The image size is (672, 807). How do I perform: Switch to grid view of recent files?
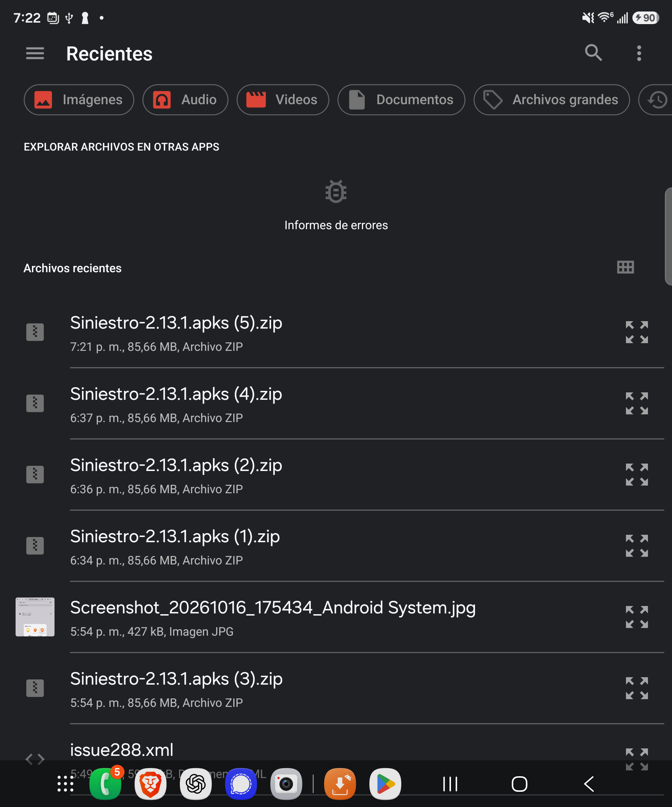(x=625, y=267)
